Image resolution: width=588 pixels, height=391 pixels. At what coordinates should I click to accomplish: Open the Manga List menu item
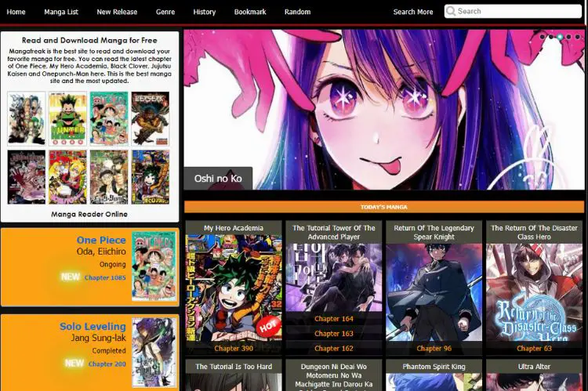click(61, 12)
